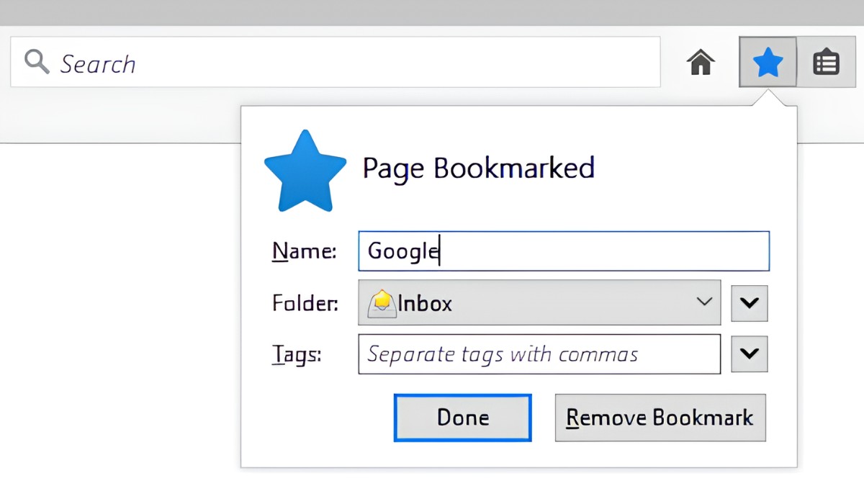Click the magnifying glass search icon

pyautogui.click(x=35, y=62)
